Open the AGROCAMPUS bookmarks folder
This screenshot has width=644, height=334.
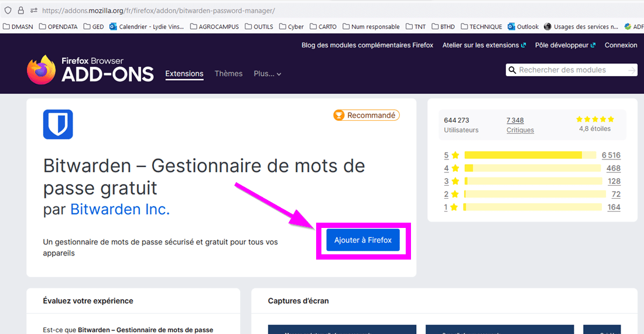[x=214, y=27]
